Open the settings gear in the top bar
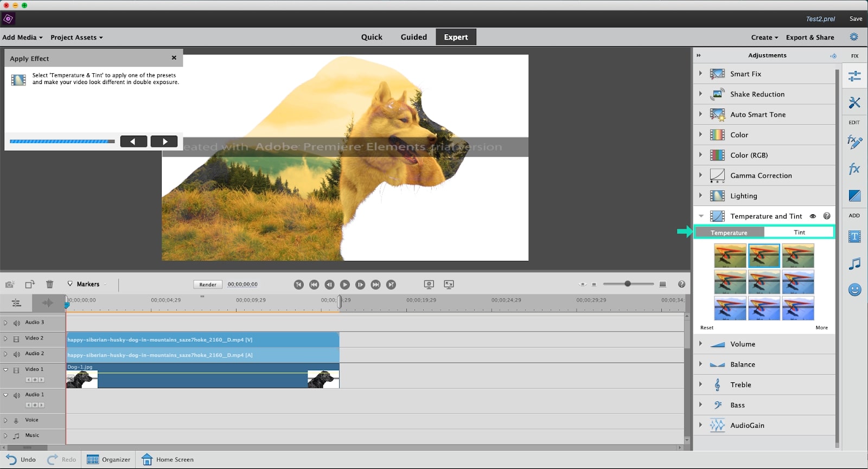 (854, 37)
